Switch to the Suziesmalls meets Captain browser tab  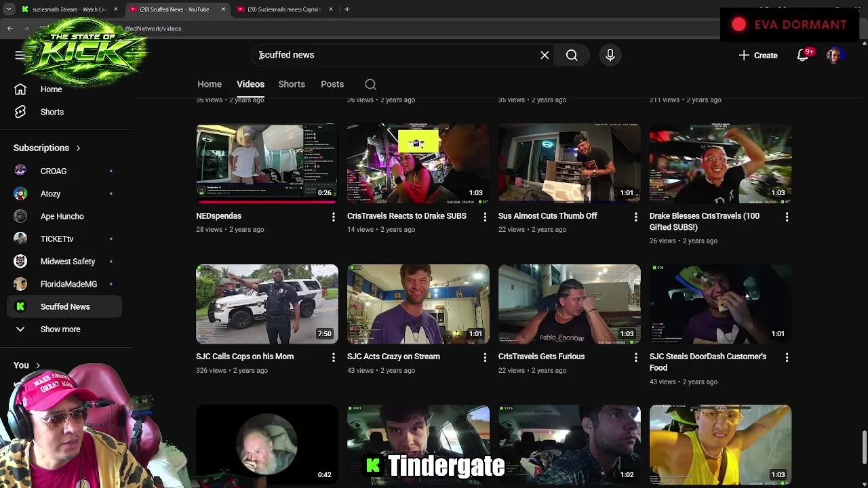(284, 9)
